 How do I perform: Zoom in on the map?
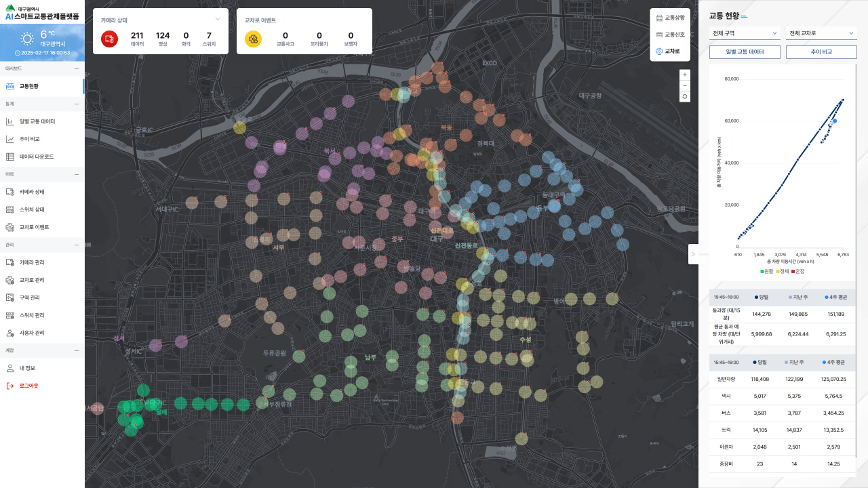coord(685,75)
